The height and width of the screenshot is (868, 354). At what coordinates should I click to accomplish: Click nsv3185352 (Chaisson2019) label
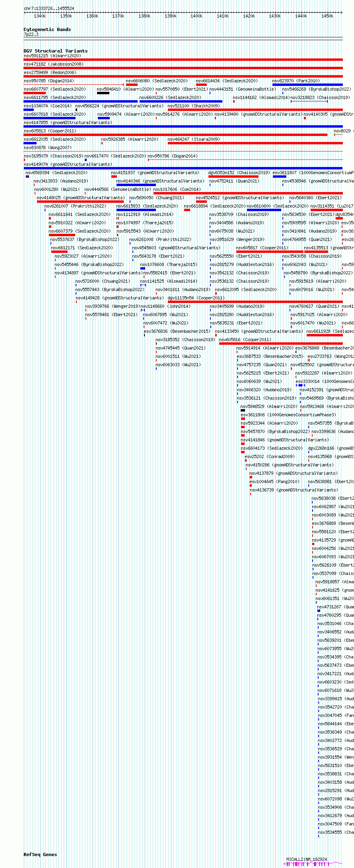point(185,340)
